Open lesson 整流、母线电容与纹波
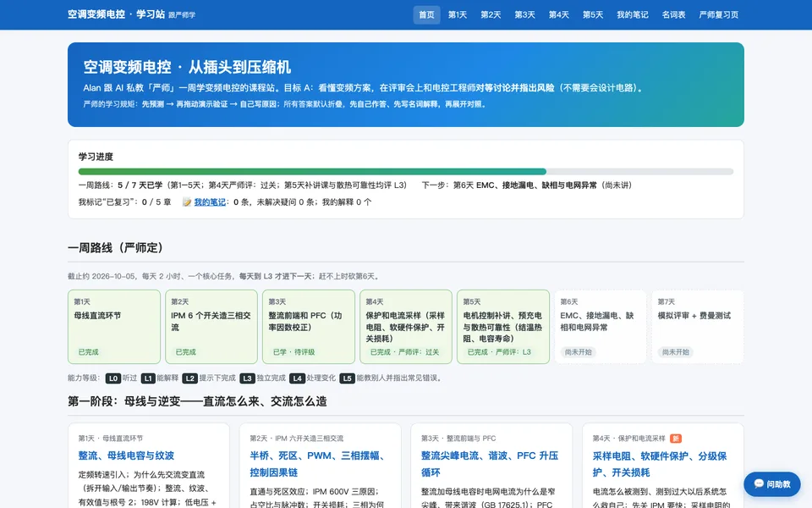Screen dimensions: 812x508 pyautogui.click(x=126, y=456)
